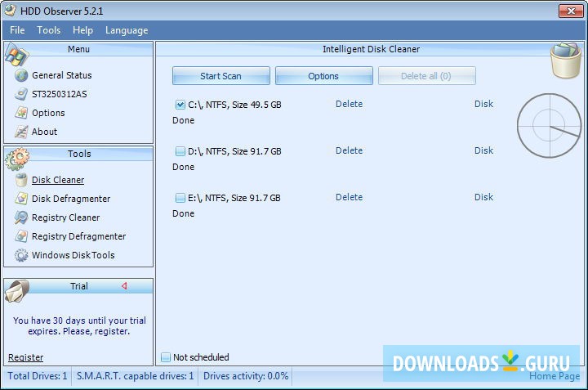Close the HDD Observer window
The image size is (588, 390).
[571, 11]
